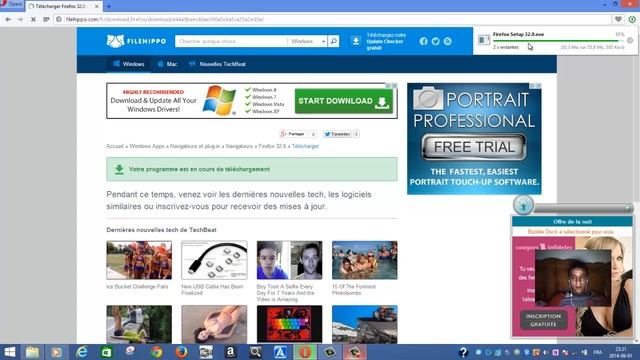Click the FileHippo logo
The image size is (640, 360).
point(136,41)
